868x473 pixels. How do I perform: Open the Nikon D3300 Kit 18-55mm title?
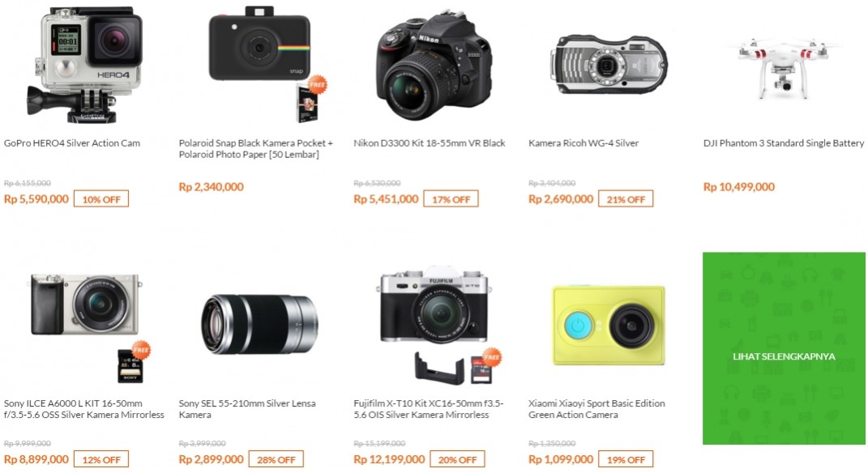pos(430,143)
